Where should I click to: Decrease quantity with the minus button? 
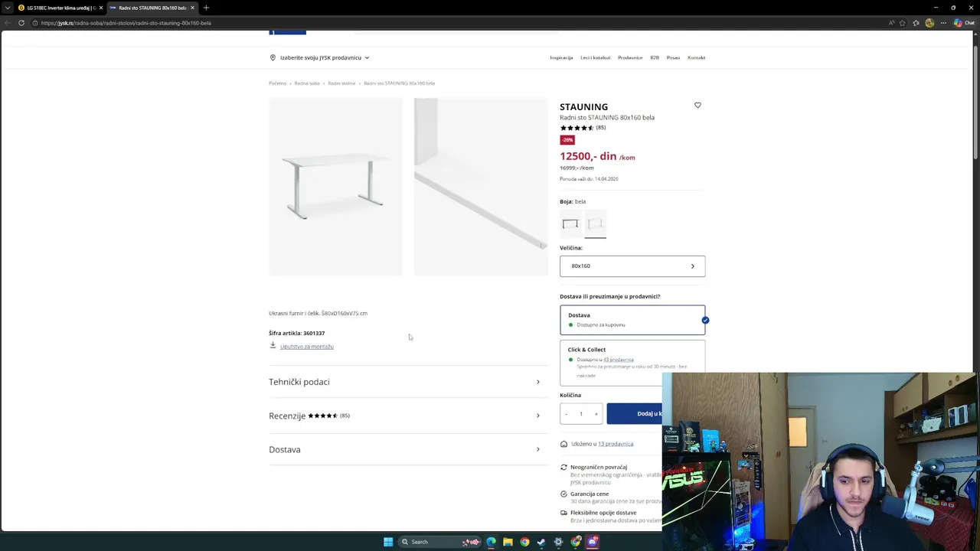pyautogui.click(x=566, y=414)
